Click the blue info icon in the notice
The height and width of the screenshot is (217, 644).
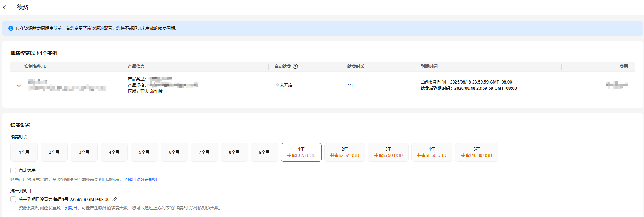click(11, 28)
